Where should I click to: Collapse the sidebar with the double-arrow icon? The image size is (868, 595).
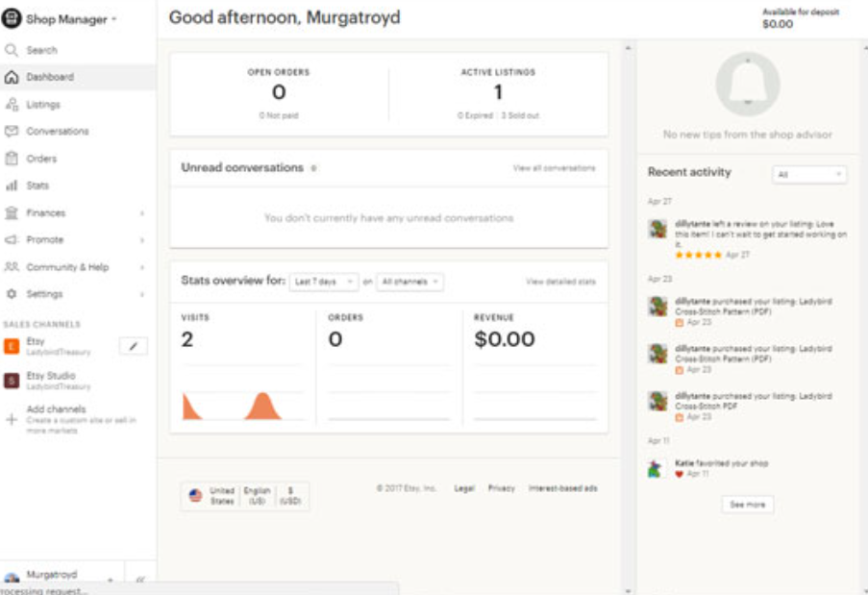pos(140,580)
